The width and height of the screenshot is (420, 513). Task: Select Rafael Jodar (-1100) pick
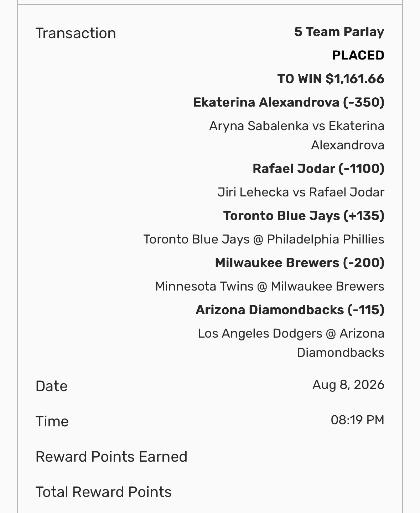click(x=318, y=169)
